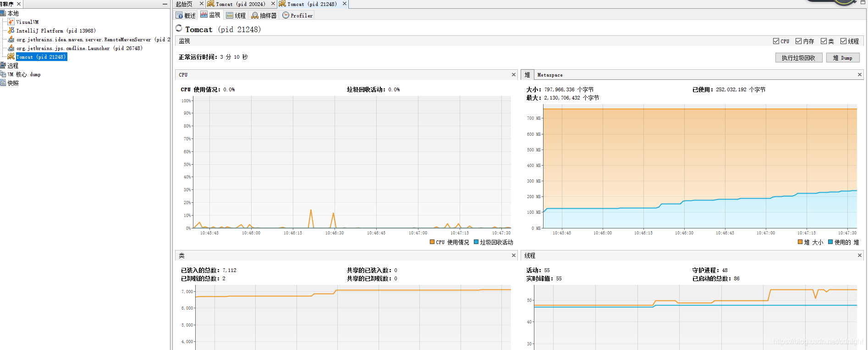Toggle the 线程 threads checkbox
868x350 pixels.
tap(843, 41)
